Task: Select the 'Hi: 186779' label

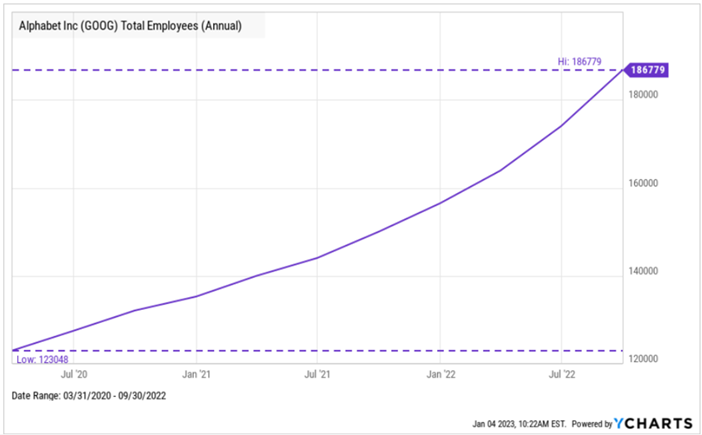Action: 579,61
